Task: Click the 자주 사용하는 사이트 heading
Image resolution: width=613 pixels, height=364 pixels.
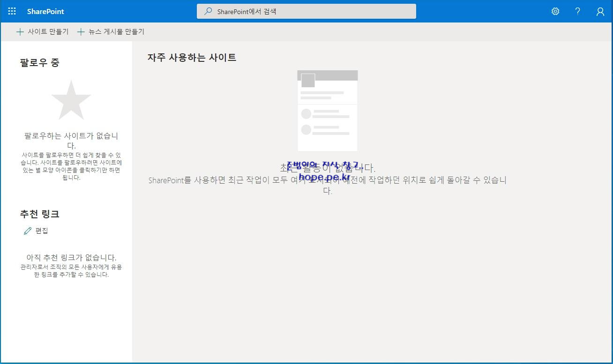Action: 192,58
